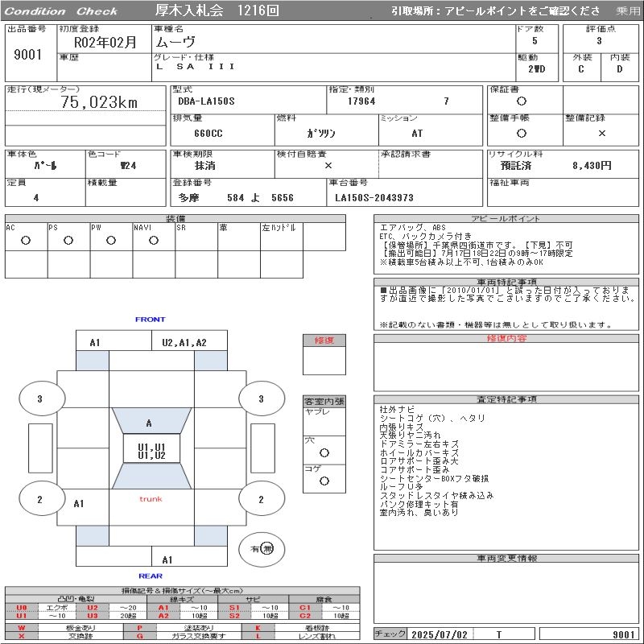Click appeal point line エアバッグ、ABS

[x=412, y=228]
